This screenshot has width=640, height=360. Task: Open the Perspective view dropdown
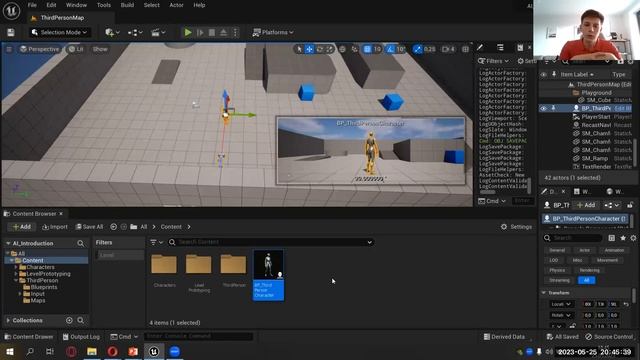pos(40,49)
